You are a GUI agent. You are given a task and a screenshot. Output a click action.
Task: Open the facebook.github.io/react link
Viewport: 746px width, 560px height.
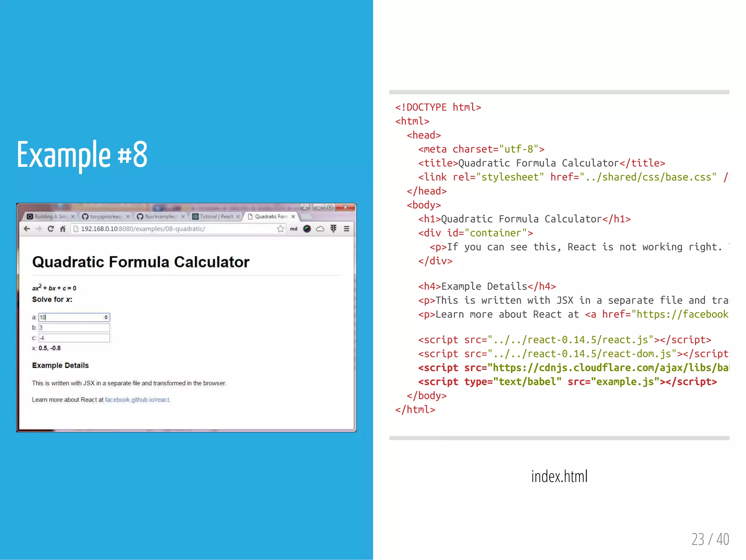137,400
